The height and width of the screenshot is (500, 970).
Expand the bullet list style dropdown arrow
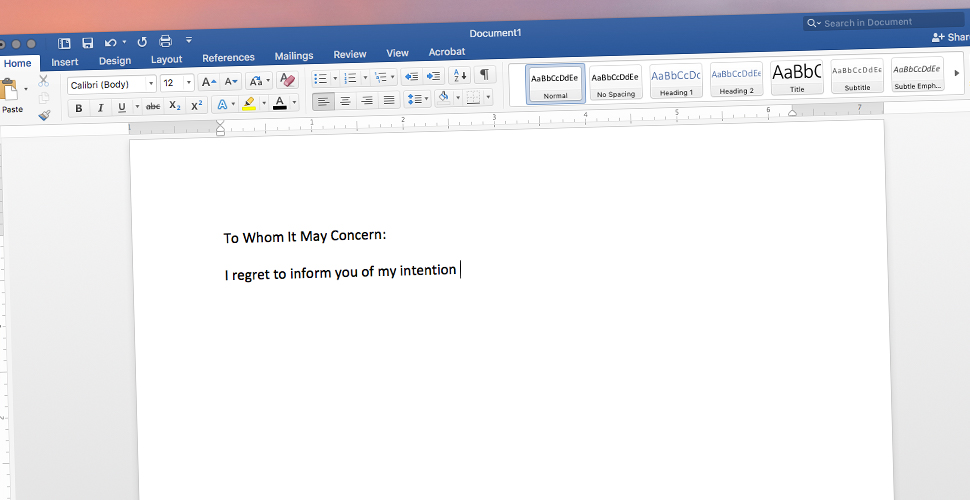[333, 78]
